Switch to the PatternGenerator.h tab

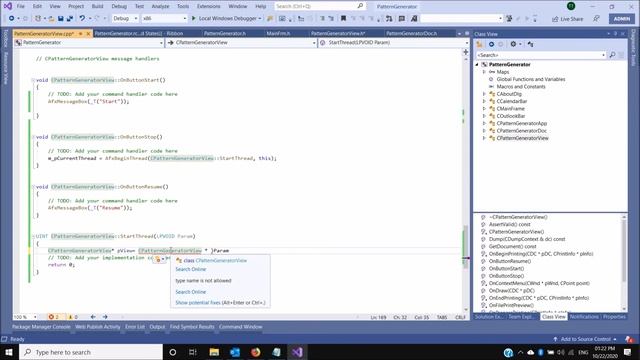point(224,33)
